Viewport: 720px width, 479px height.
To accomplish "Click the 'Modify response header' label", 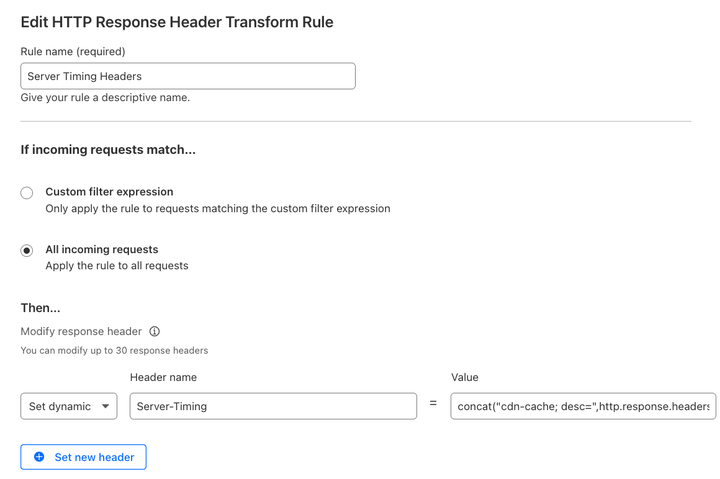I will pos(81,331).
